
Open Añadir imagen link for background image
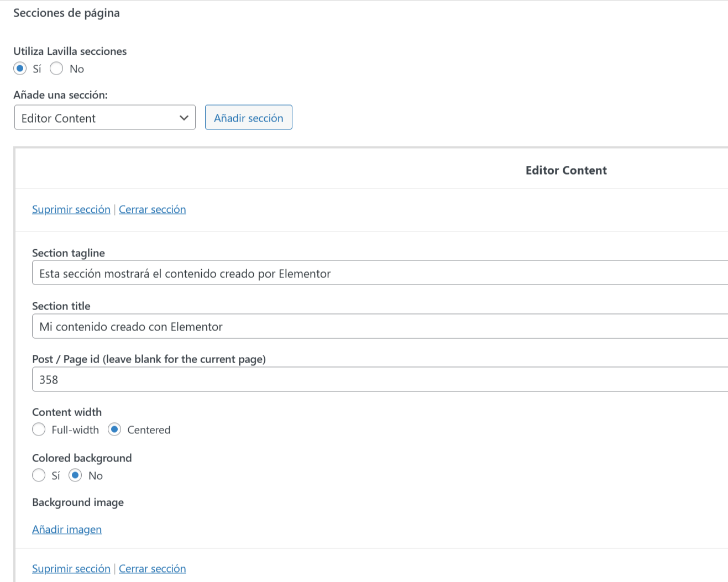pos(67,529)
